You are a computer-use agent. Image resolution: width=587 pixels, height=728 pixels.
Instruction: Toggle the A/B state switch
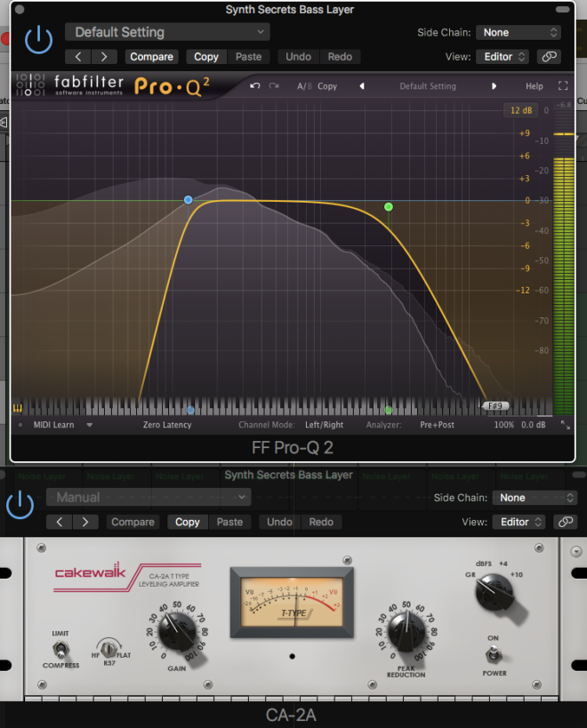(x=304, y=86)
